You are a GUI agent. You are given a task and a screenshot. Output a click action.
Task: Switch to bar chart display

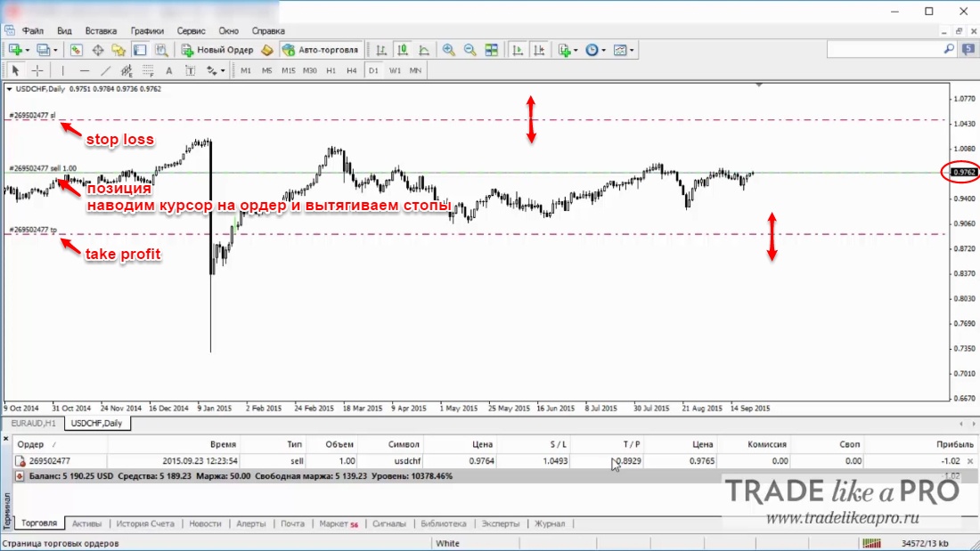point(381,50)
